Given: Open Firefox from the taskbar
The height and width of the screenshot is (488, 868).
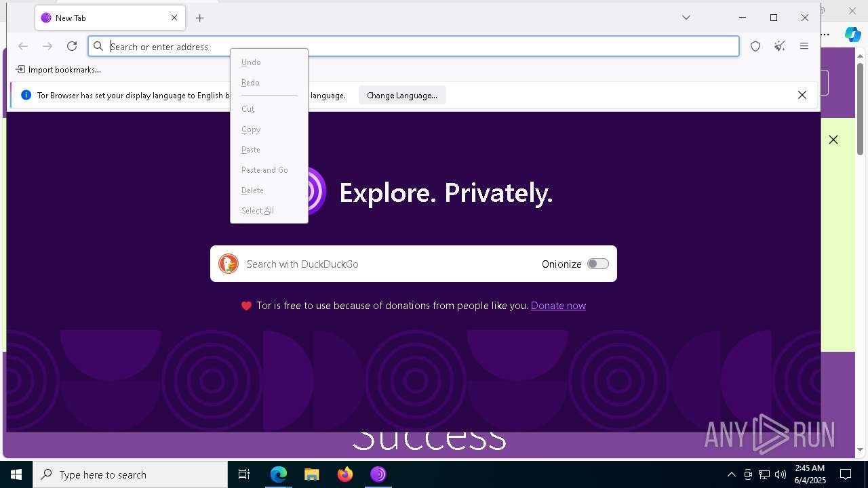Looking at the screenshot, I should click(x=345, y=474).
